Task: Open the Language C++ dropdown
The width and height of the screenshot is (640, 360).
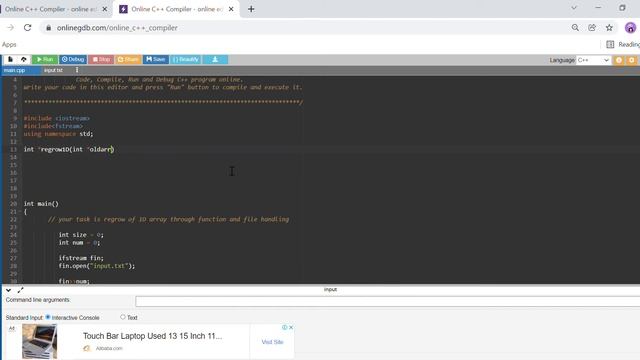Action: pos(593,60)
